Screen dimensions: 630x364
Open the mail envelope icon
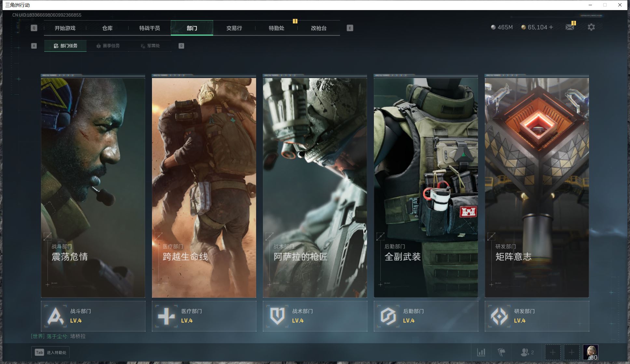569,27
